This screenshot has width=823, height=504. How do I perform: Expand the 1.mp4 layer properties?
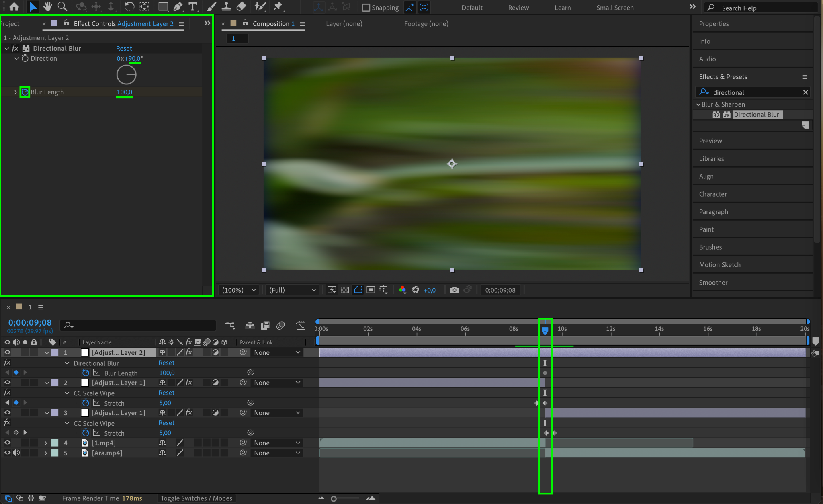46,443
